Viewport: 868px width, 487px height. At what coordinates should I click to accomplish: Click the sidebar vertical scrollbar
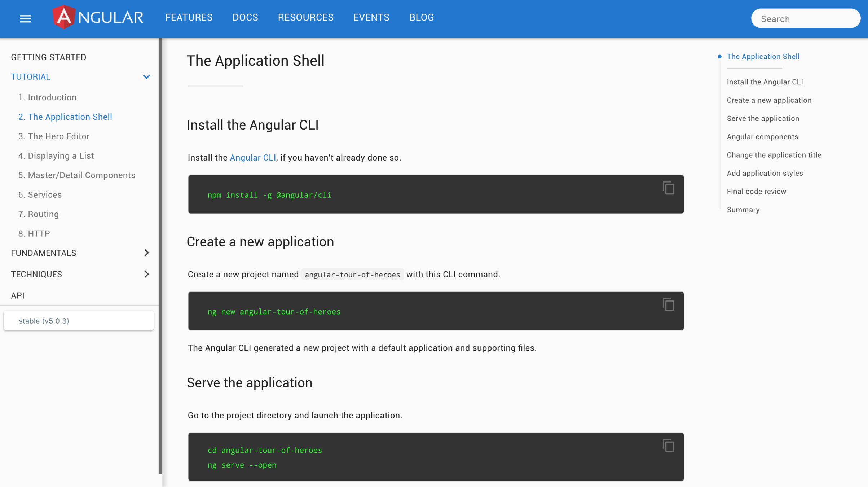point(160,253)
